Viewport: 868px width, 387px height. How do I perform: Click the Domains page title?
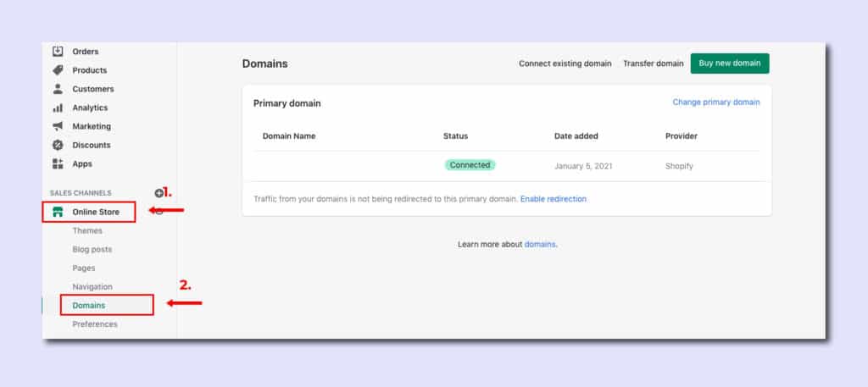click(x=264, y=64)
